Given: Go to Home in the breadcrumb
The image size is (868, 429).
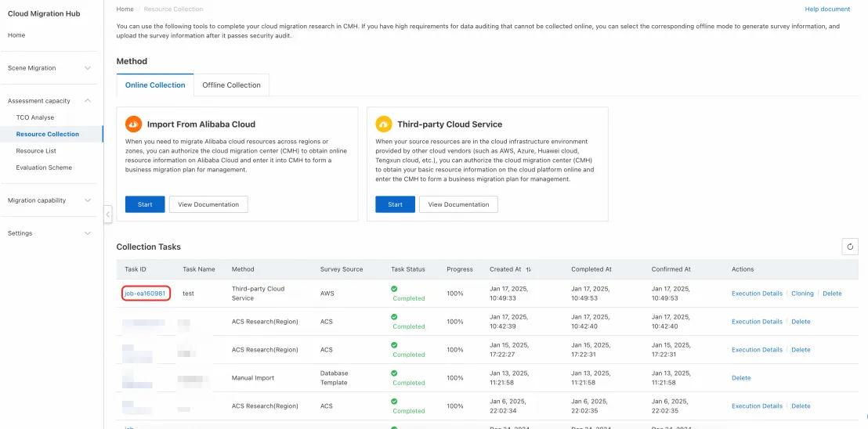Looking at the screenshot, I should pos(125,9).
